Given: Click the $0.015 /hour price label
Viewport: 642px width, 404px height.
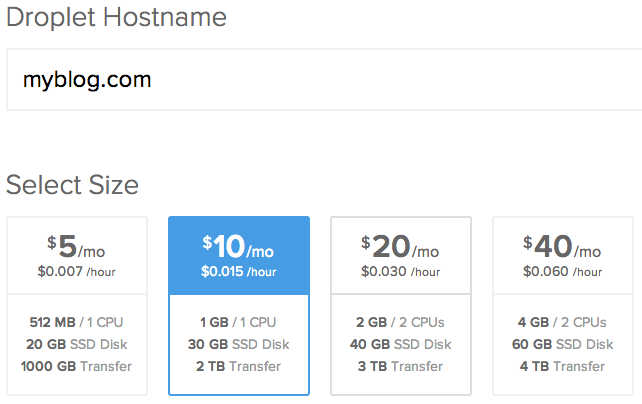Looking at the screenshot, I should (x=239, y=271).
